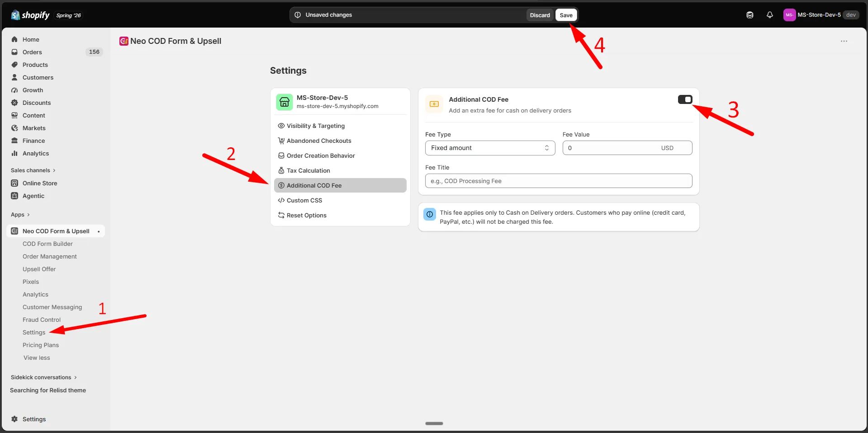Click the Content icon

14,115
